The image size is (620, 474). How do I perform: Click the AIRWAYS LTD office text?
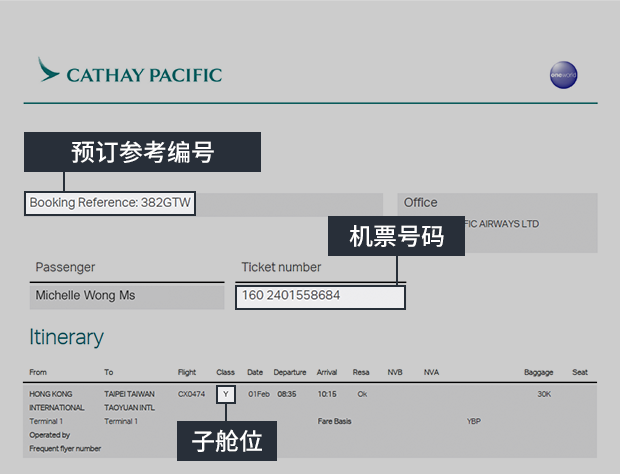(x=508, y=224)
